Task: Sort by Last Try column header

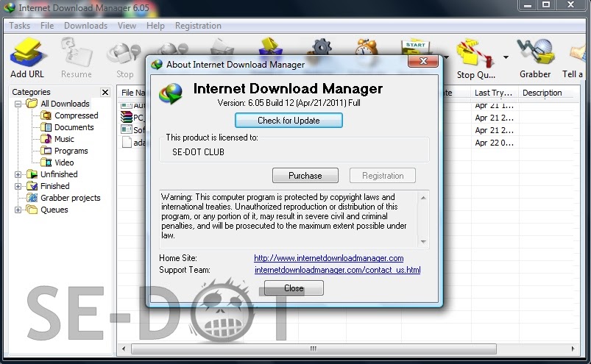Action: point(495,93)
